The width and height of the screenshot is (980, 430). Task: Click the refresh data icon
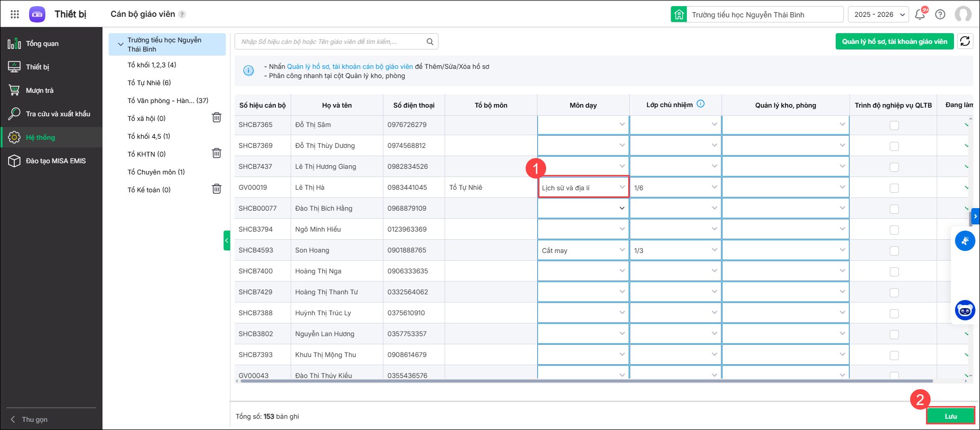click(965, 41)
